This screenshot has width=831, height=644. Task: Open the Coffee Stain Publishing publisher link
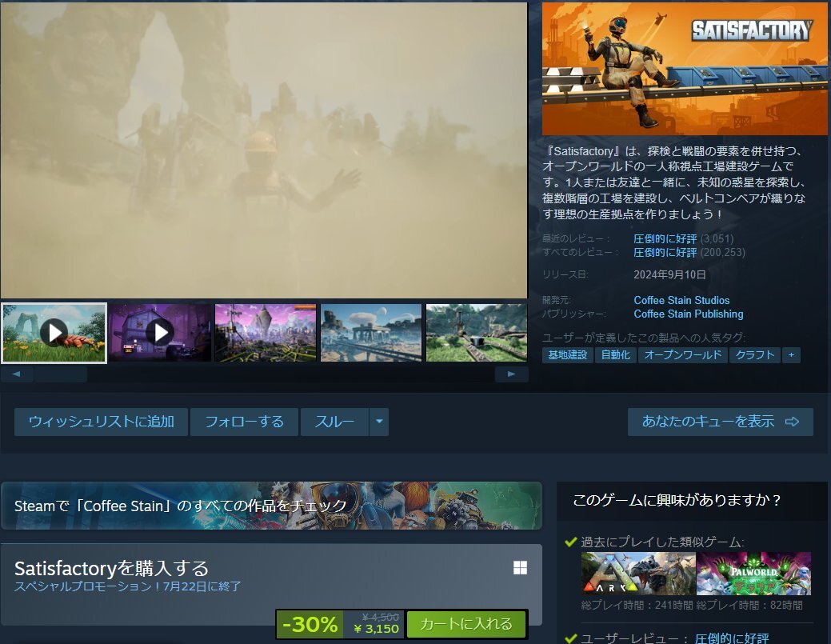[x=689, y=314]
